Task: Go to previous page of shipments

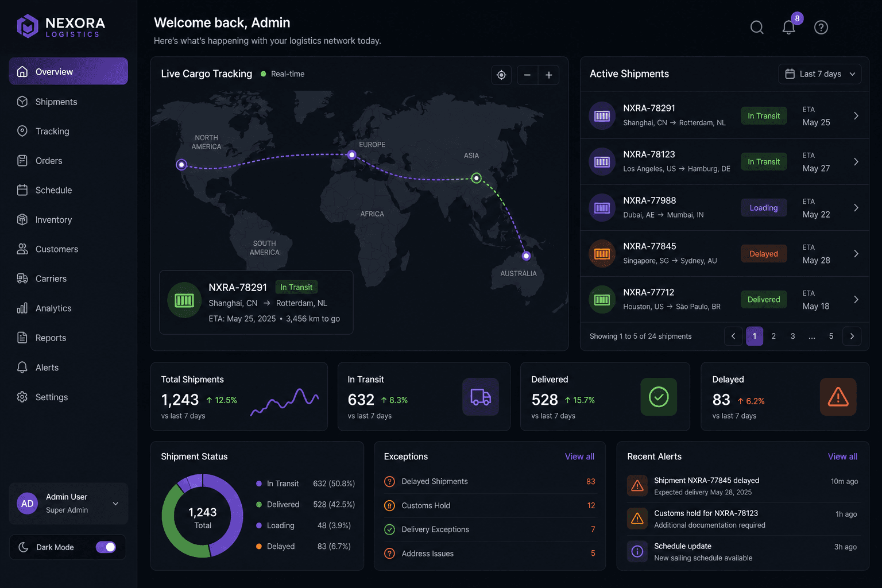Action: click(733, 336)
